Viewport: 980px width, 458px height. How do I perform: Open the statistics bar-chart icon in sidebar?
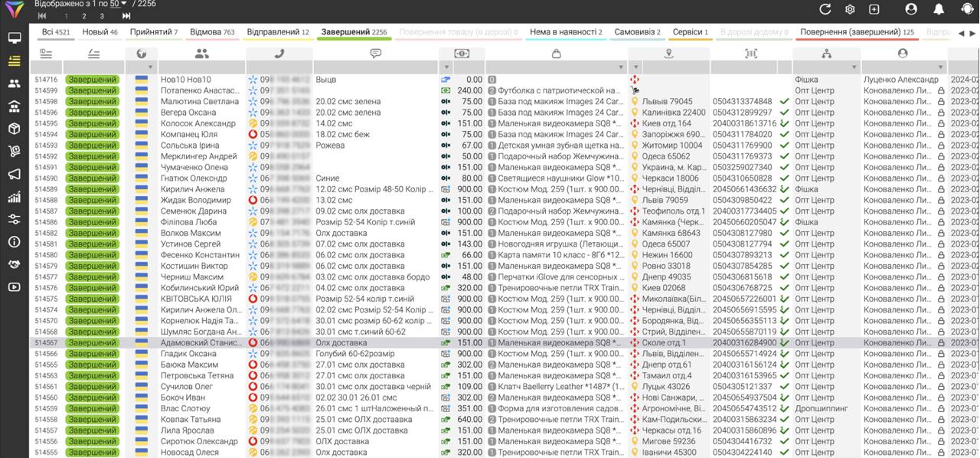click(13, 198)
